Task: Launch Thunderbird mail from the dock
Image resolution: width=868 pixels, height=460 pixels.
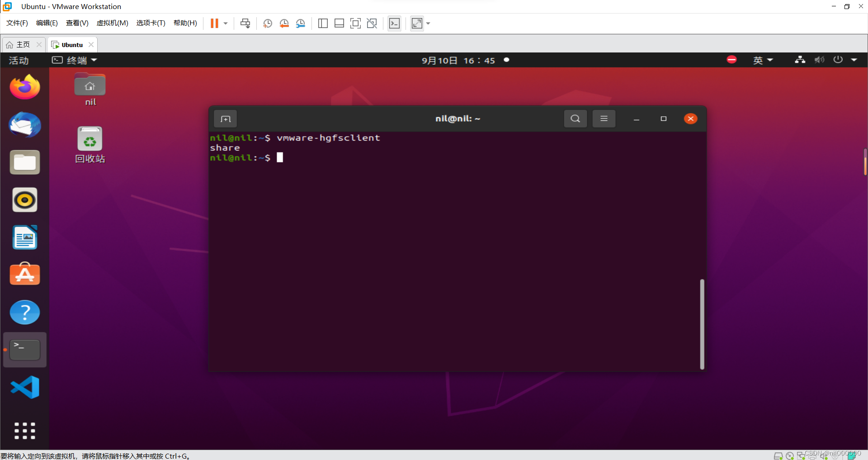Action: 25,125
